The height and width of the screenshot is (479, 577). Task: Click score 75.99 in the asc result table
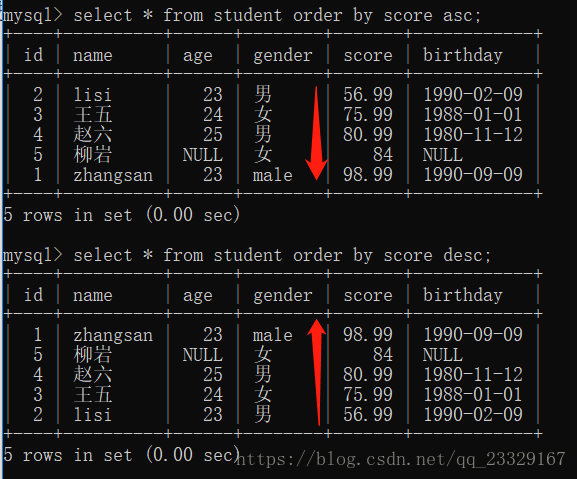pos(368,114)
